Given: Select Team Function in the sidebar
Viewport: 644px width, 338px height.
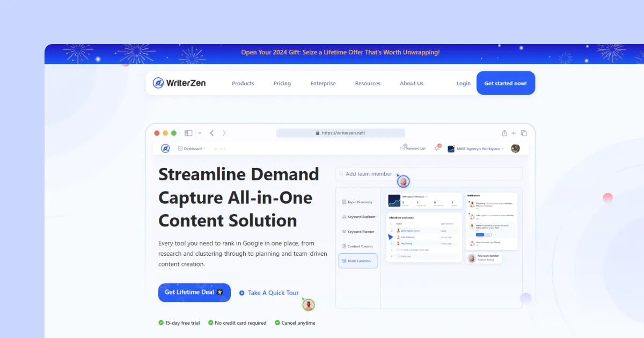Looking at the screenshot, I should (x=358, y=261).
